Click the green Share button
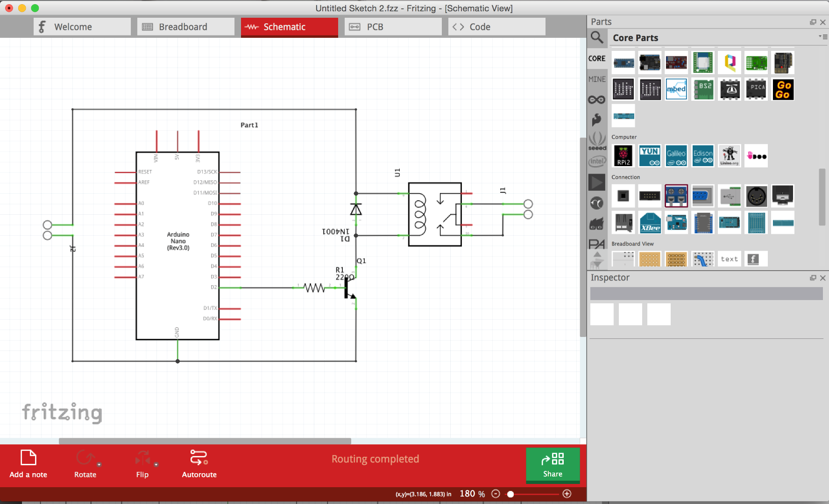Screen dimensions: 829x504 tap(553, 465)
